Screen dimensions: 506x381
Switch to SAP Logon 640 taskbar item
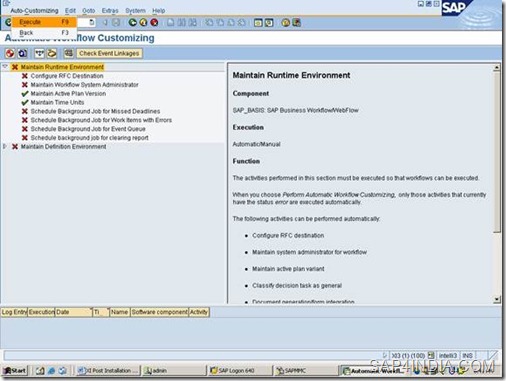(x=239, y=371)
